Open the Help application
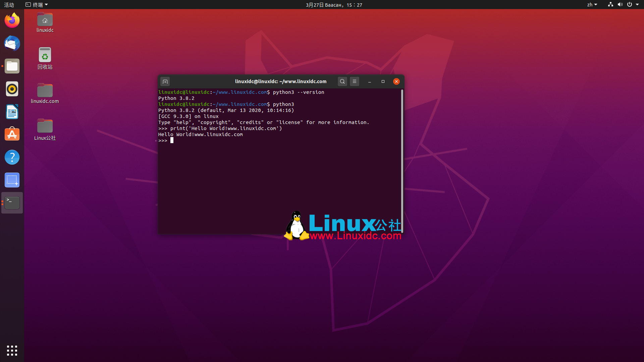The height and width of the screenshot is (362, 644). (12, 157)
